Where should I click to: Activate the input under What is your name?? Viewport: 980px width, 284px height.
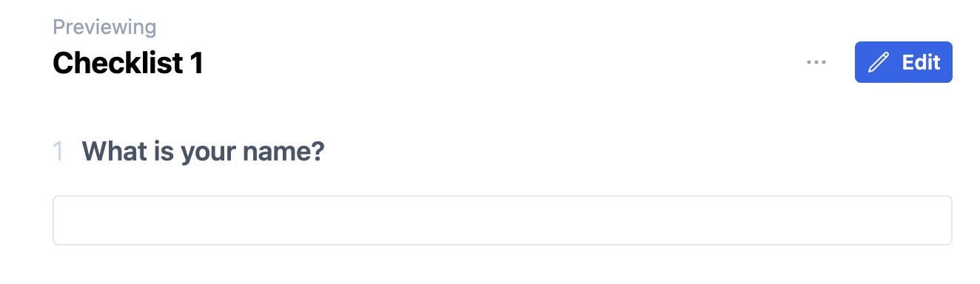[502, 220]
